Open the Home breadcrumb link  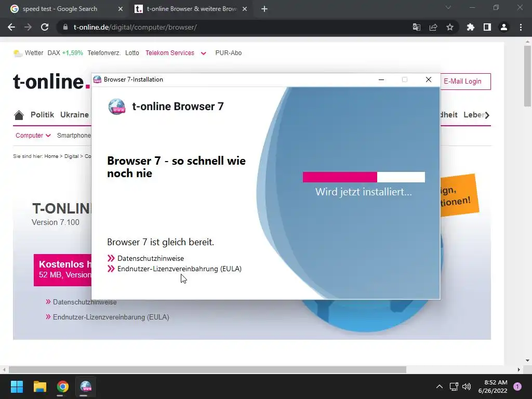coord(51,156)
